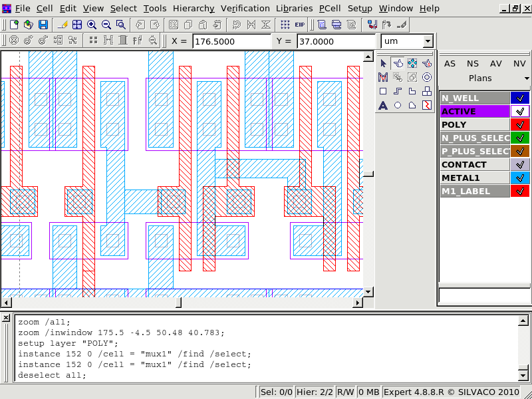Select the text label 'A' tool

383,105
